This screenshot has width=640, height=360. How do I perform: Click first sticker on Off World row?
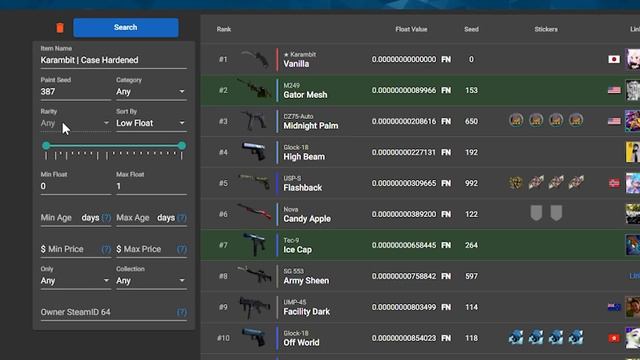tap(516, 338)
